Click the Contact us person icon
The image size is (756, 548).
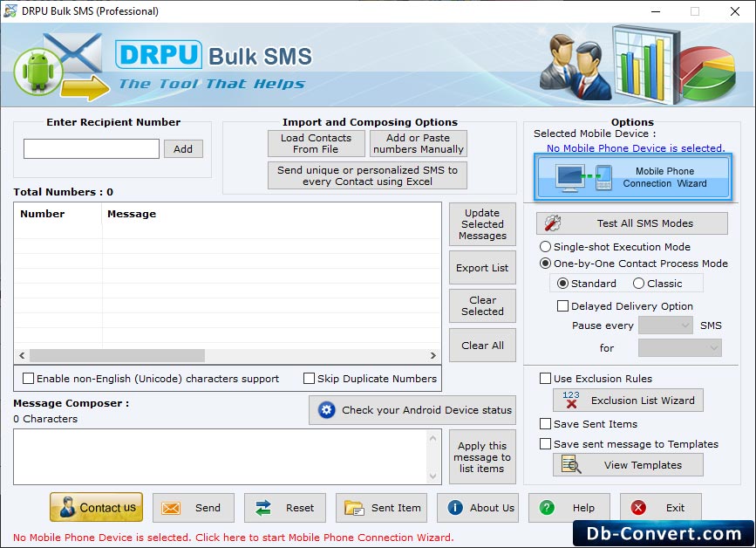[x=67, y=508]
